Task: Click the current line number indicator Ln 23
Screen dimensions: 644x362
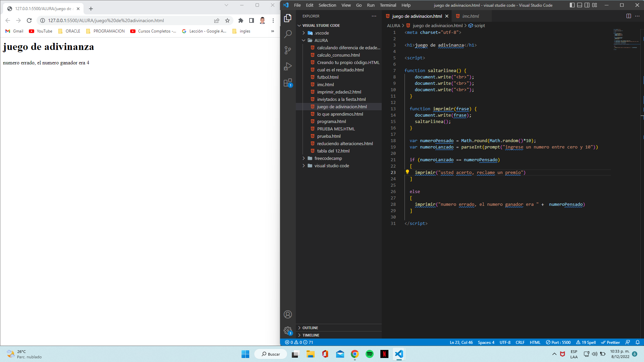Action: 458,342
